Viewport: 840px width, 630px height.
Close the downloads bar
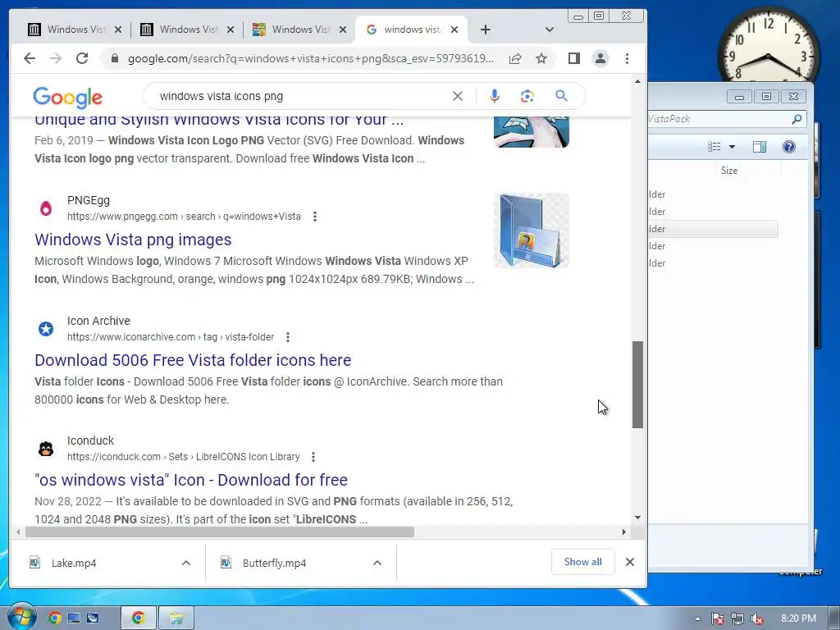(630, 562)
